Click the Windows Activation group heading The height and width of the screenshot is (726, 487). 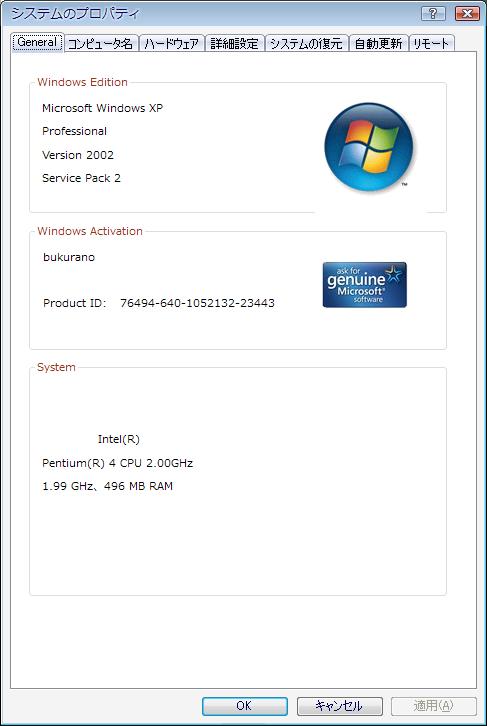pyautogui.click(x=90, y=231)
